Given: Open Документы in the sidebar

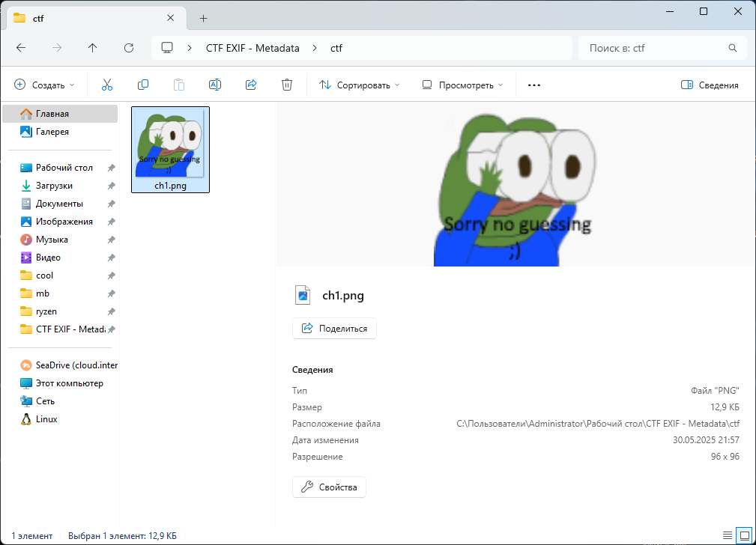Looking at the screenshot, I should pyautogui.click(x=60, y=204).
